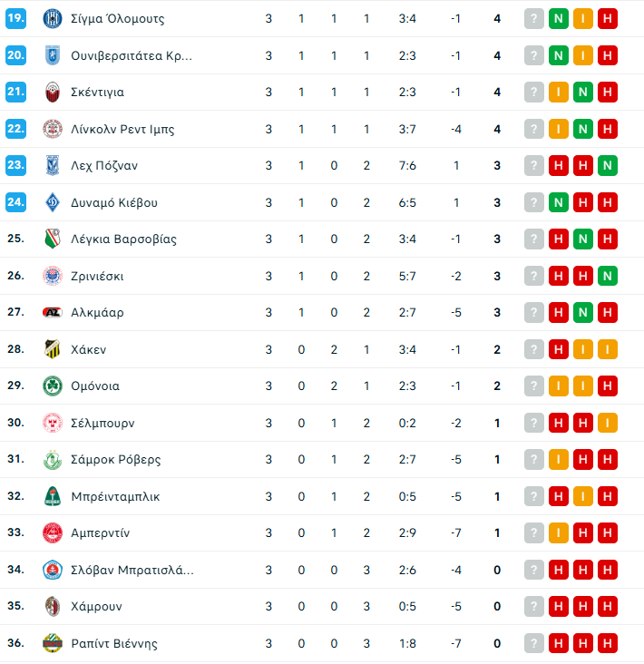The width and height of the screenshot is (644, 664).
Task: Click the Dynamo Kyiv club crest
Action: tap(52, 202)
